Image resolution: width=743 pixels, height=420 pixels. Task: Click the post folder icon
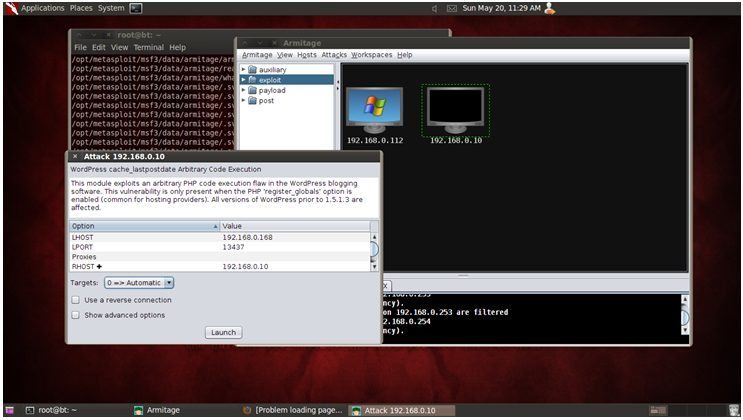(x=253, y=100)
